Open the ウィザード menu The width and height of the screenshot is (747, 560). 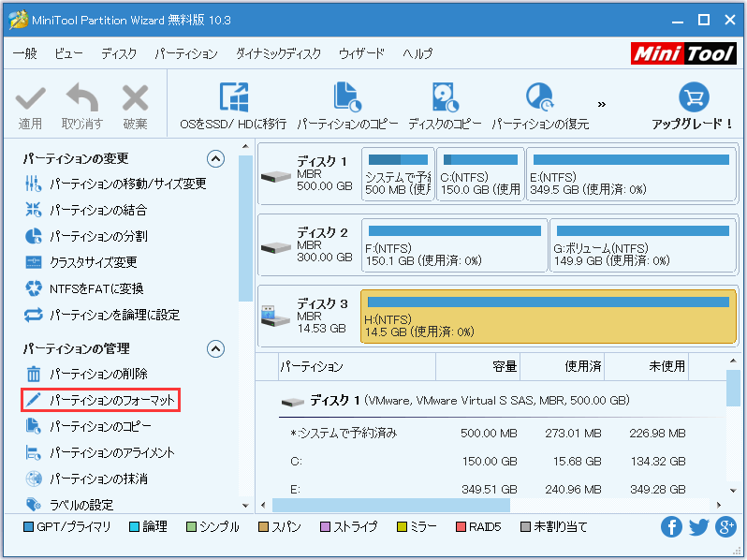point(361,54)
